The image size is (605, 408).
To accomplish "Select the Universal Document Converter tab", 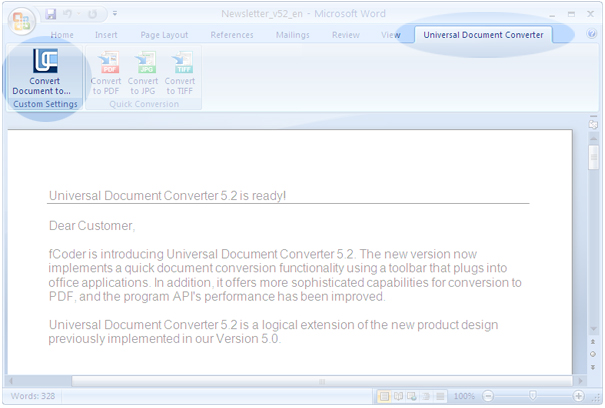I will 483,35.
